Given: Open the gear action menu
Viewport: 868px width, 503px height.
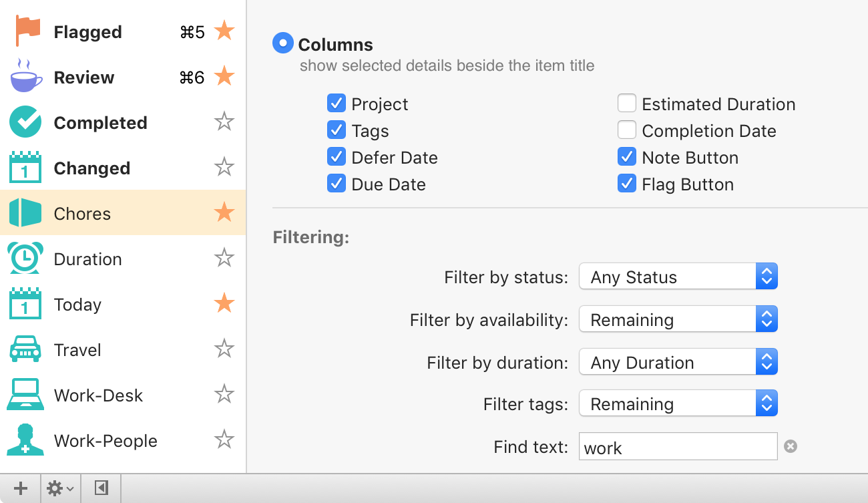Looking at the screenshot, I should click(x=60, y=488).
